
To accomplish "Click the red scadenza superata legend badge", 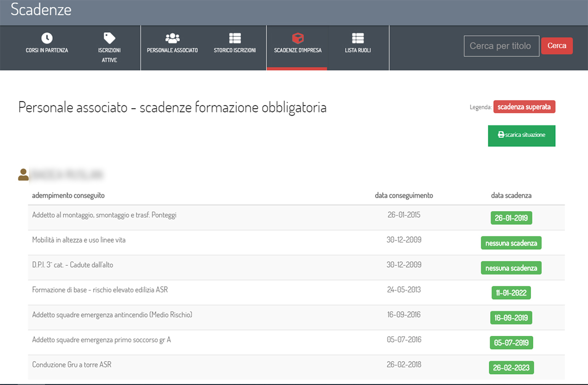I will [524, 107].
